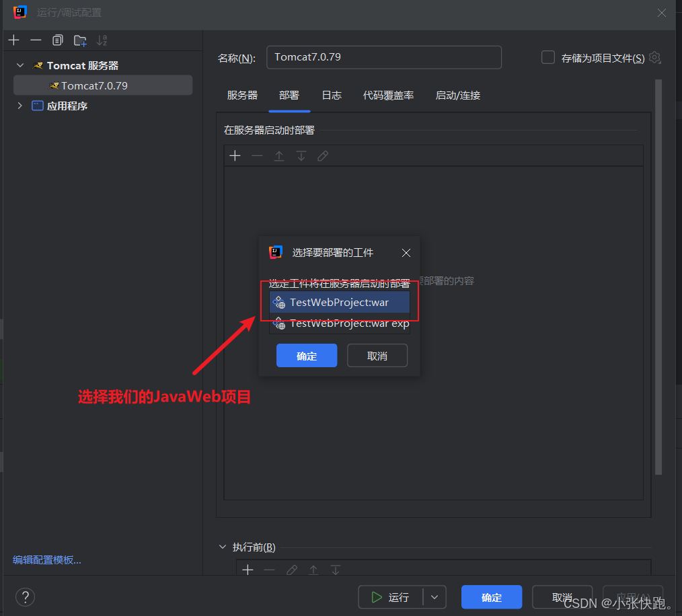Switch to the code coverage tab
The height and width of the screenshot is (616, 682).
(388, 95)
